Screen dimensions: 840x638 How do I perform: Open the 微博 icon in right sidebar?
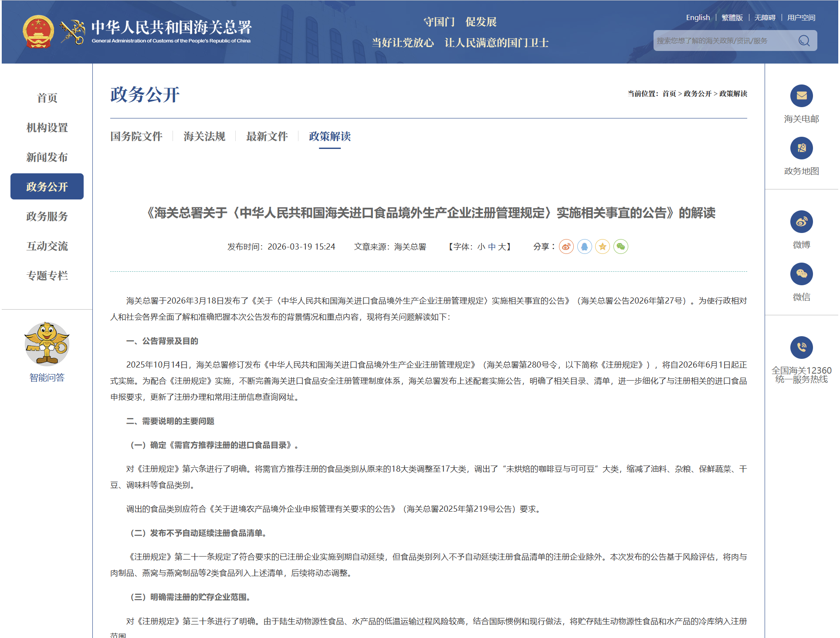[x=801, y=222]
